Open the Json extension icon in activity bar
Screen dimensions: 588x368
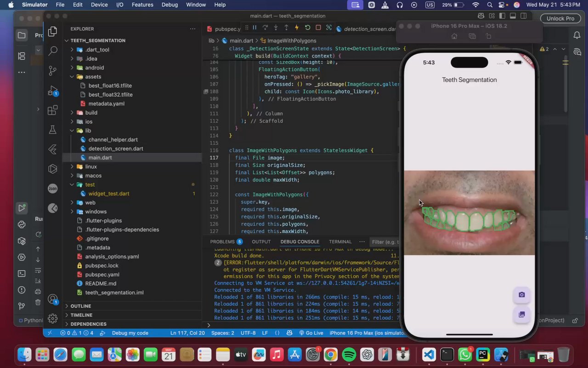[53, 188]
